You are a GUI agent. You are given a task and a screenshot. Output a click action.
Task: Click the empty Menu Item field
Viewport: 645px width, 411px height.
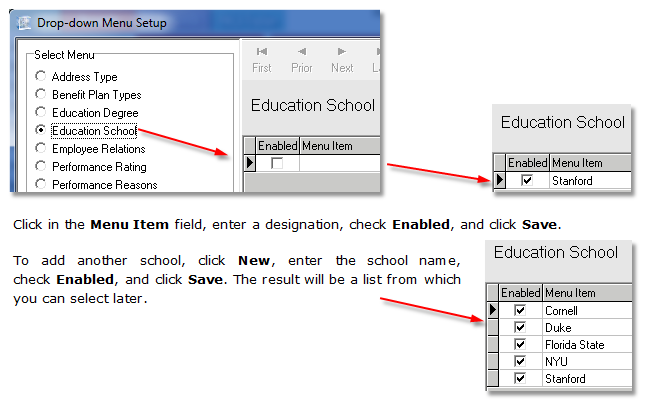point(339,163)
